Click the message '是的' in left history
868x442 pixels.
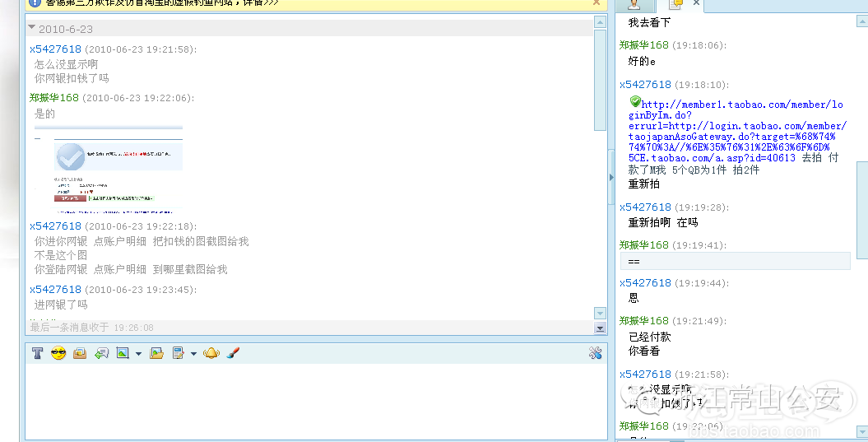click(x=44, y=114)
